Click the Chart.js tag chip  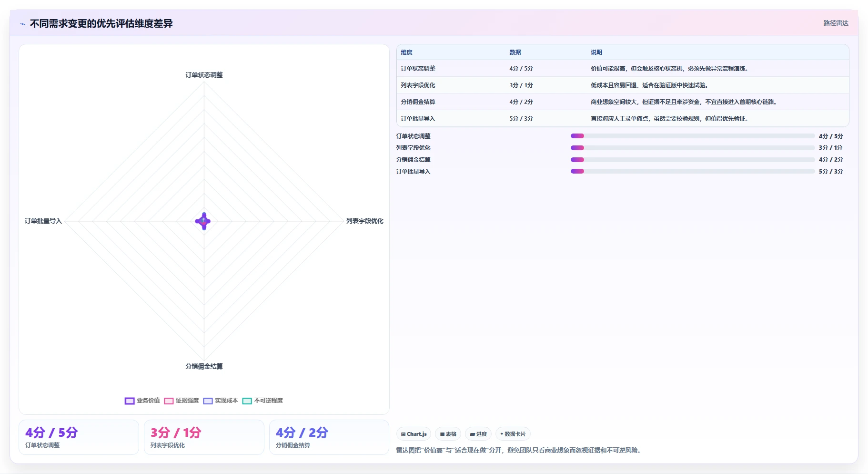[x=414, y=434]
